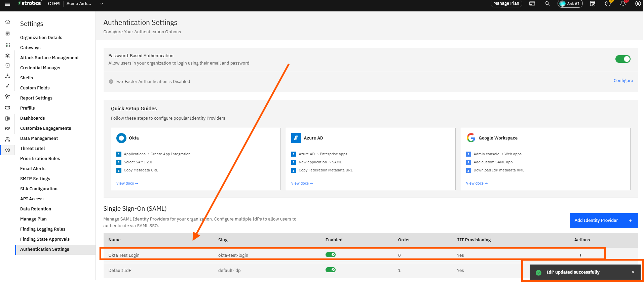Select Shells in the settings menu
Viewport: 644px width, 282px height.
pos(27,78)
